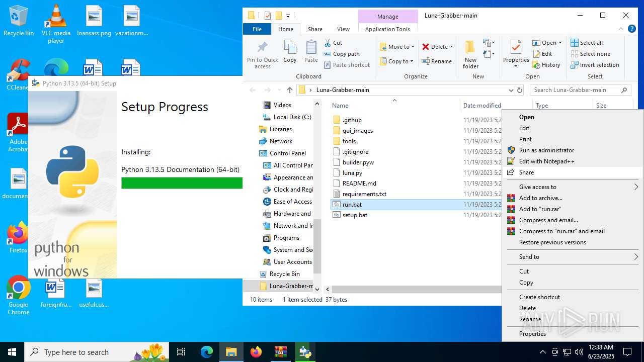Click the Adobe Acrobat desktop icon
This screenshot has height=362, width=644.
pos(19,133)
